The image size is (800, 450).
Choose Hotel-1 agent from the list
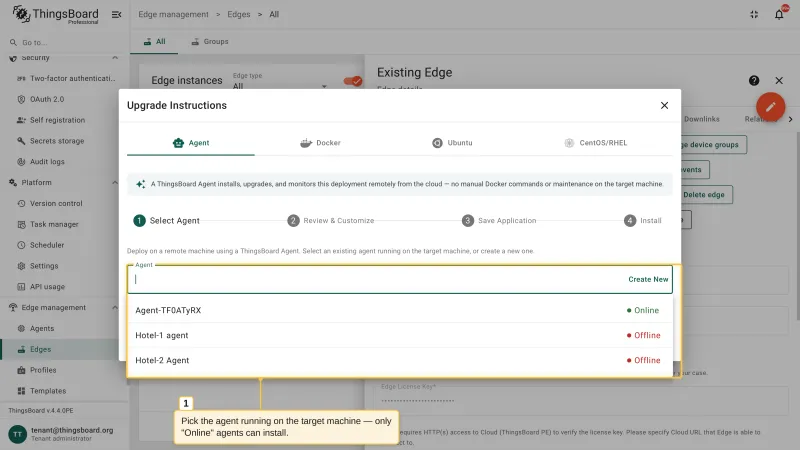[400, 335]
